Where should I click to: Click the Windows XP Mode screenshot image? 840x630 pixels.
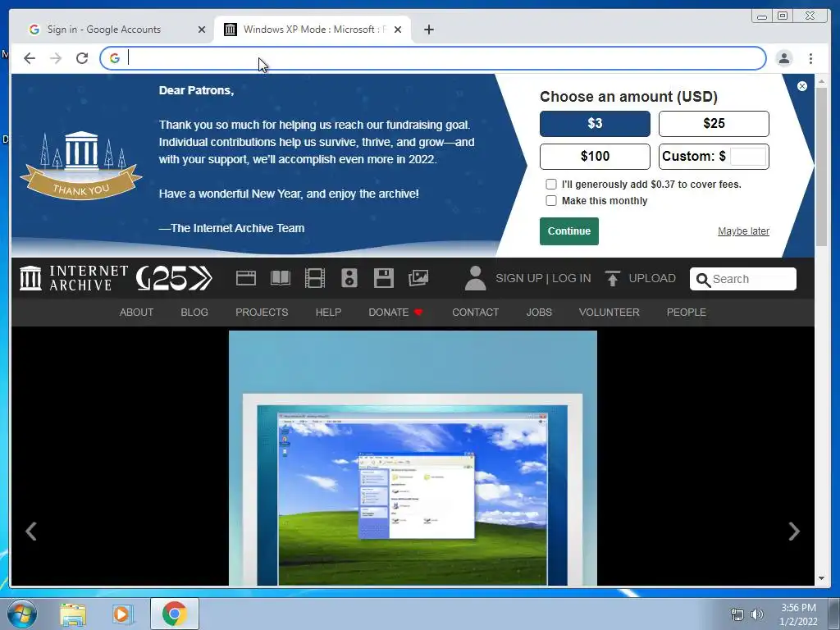(413, 459)
